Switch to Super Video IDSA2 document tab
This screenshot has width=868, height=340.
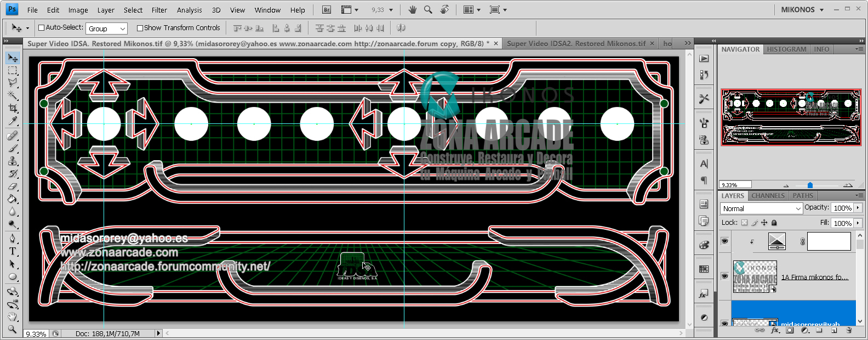576,43
